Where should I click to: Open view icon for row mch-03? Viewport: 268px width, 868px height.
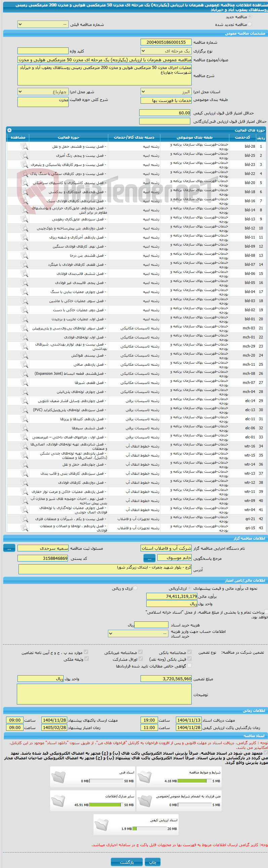24,328
